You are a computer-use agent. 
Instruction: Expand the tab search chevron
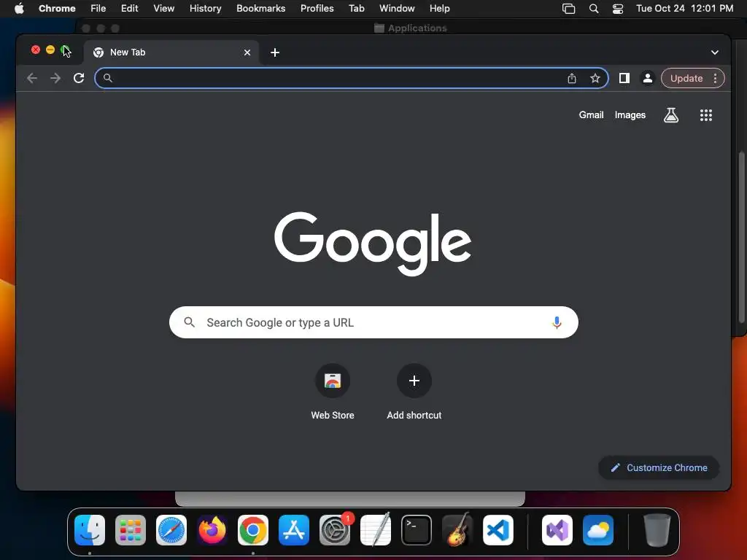tap(715, 52)
